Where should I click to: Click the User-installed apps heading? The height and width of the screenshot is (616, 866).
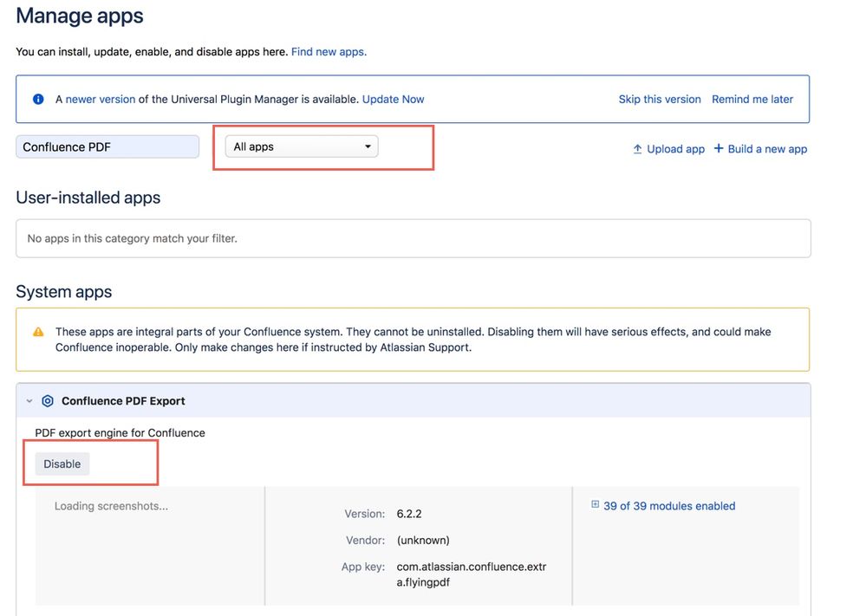click(x=88, y=198)
